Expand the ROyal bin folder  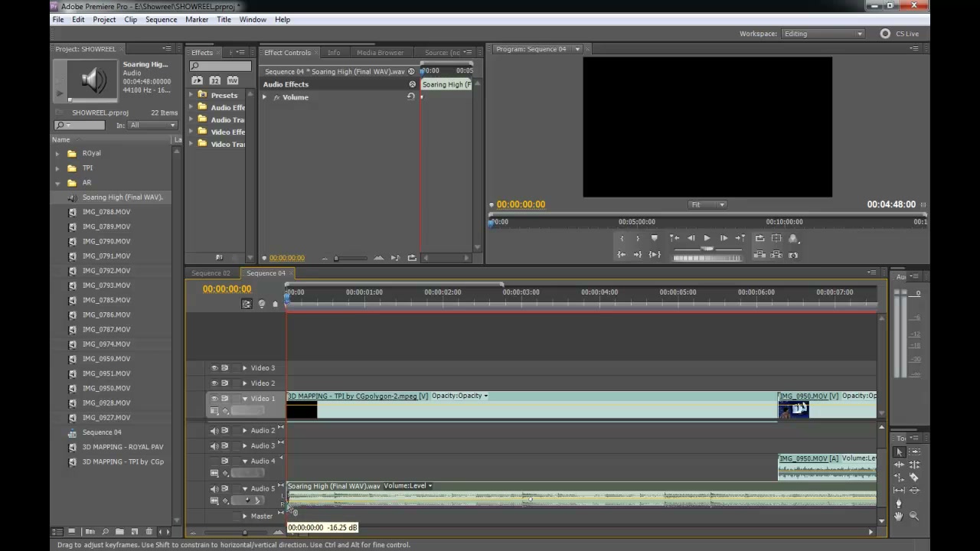click(x=57, y=153)
